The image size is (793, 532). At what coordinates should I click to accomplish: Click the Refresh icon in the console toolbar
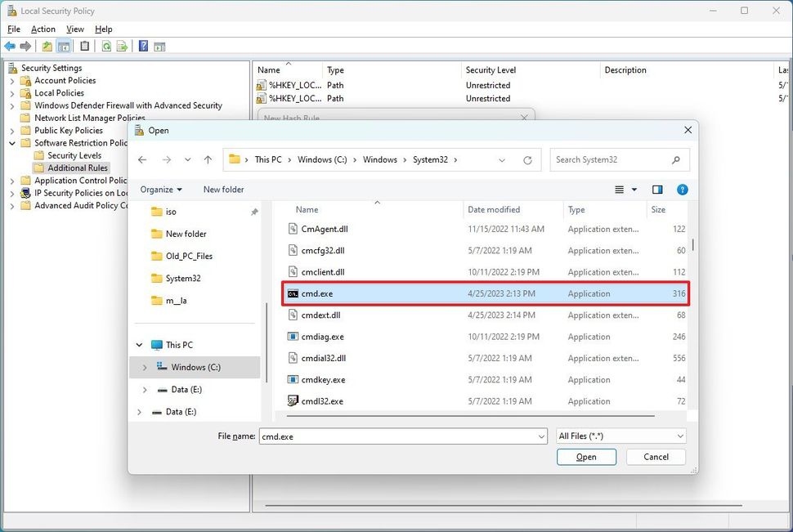pyautogui.click(x=106, y=46)
